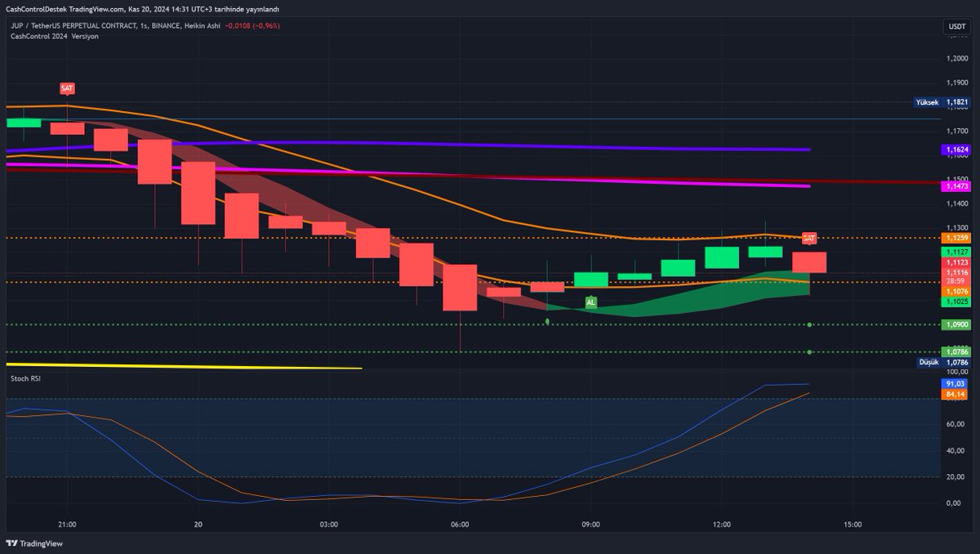Click the 100,00 Stoch RSI axis label
This screenshot has width=980, height=554.
click(957, 372)
